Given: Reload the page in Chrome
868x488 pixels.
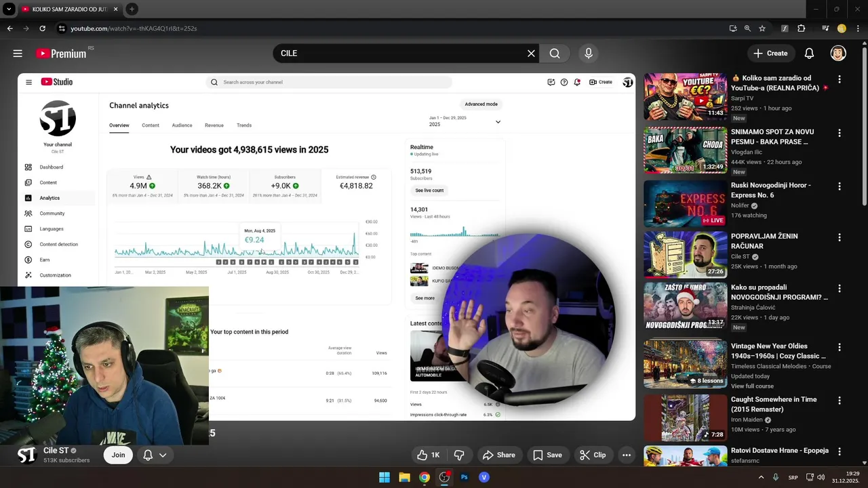Looking at the screenshot, I should [42, 28].
